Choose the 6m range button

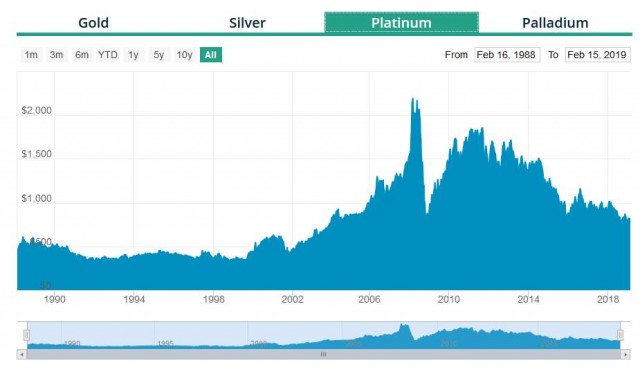(x=82, y=55)
